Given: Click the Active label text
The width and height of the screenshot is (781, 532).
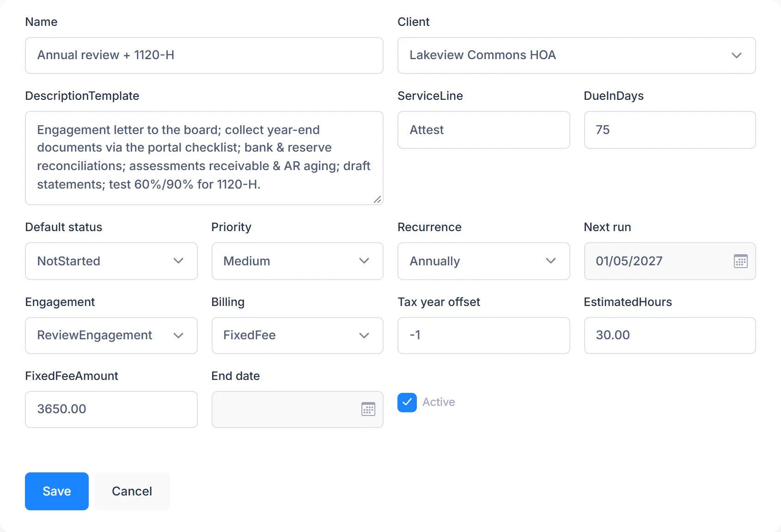Looking at the screenshot, I should click(439, 402).
